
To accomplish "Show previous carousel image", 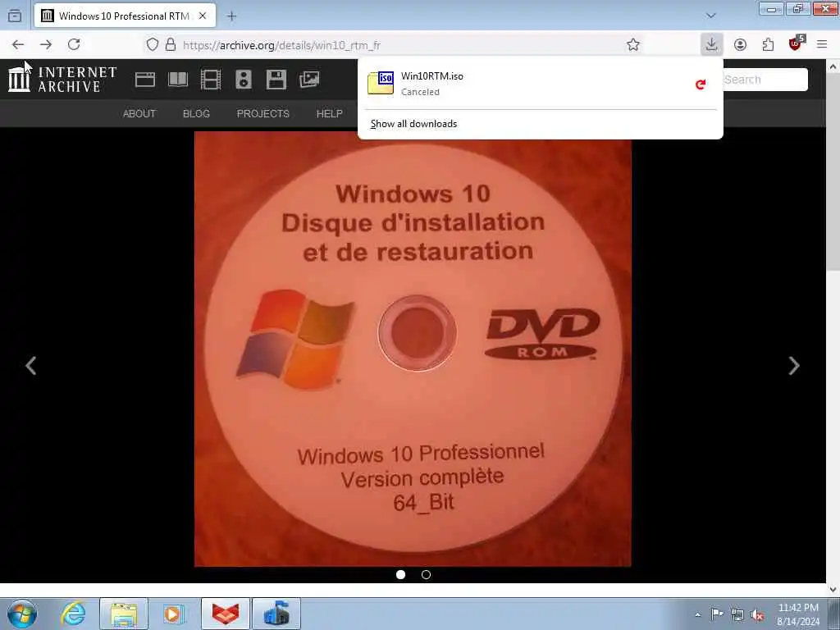I will tap(31, 365).
